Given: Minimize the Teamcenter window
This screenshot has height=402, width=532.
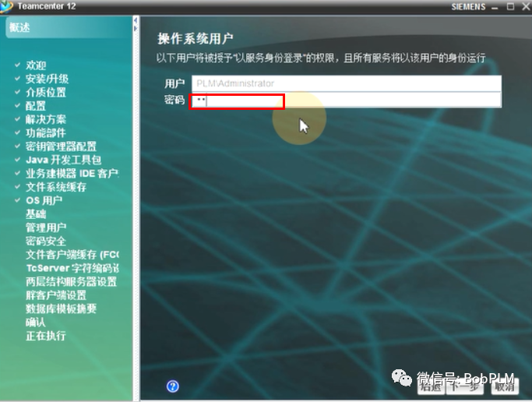Looking at the screenshot, I should click(x=495, y=7).
